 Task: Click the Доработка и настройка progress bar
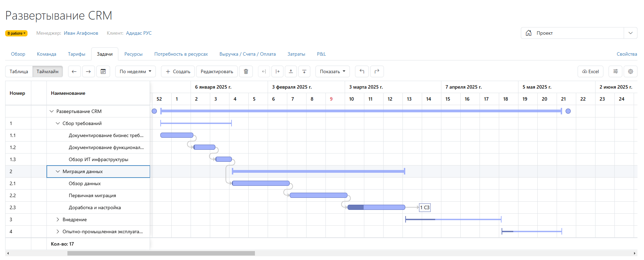point(376,207)
